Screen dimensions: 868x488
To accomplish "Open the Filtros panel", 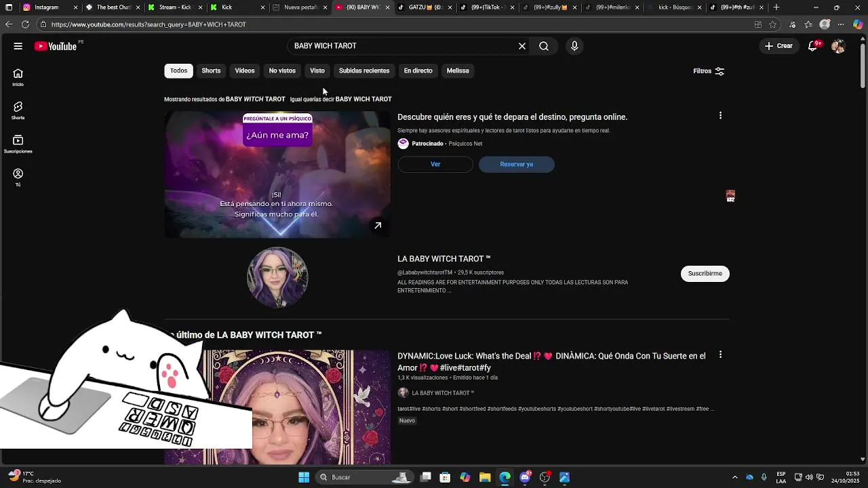I will coord(709,70).
